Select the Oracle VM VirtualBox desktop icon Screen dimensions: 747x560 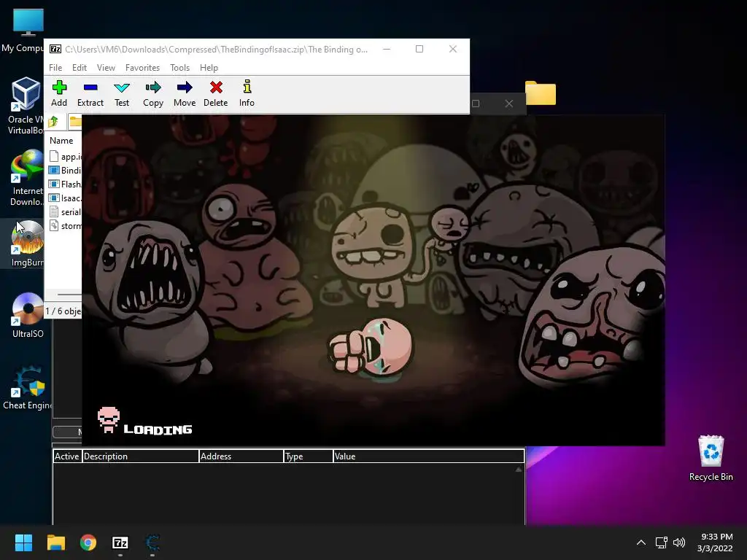(x=26, y=106)
